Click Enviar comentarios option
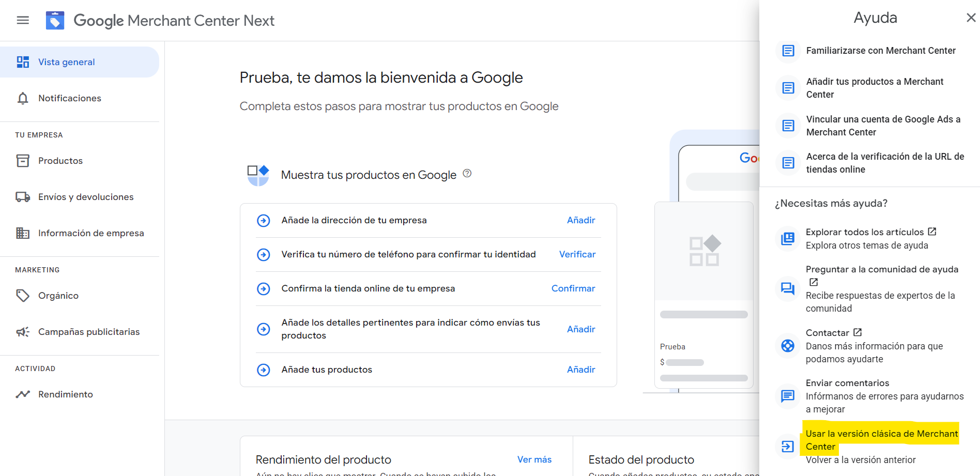The width and height of the screenshot is (980, 476). click(847, 383)
